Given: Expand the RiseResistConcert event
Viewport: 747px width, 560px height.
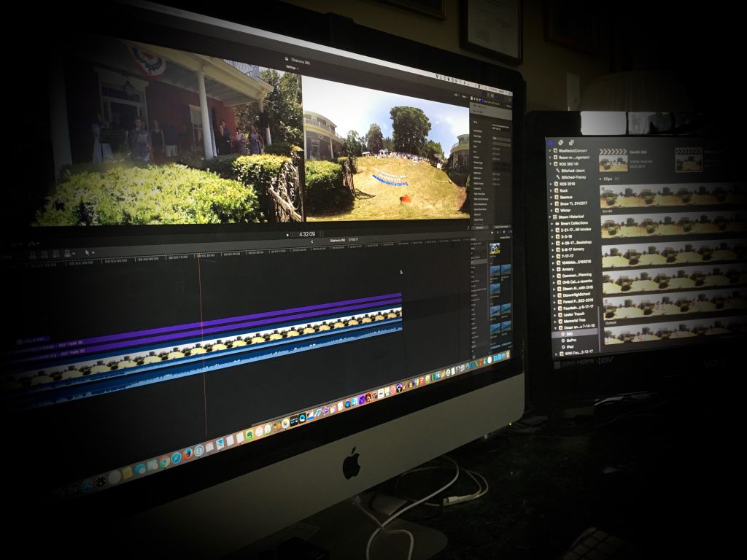Looking at the screenshot, I should click(550, 150).
